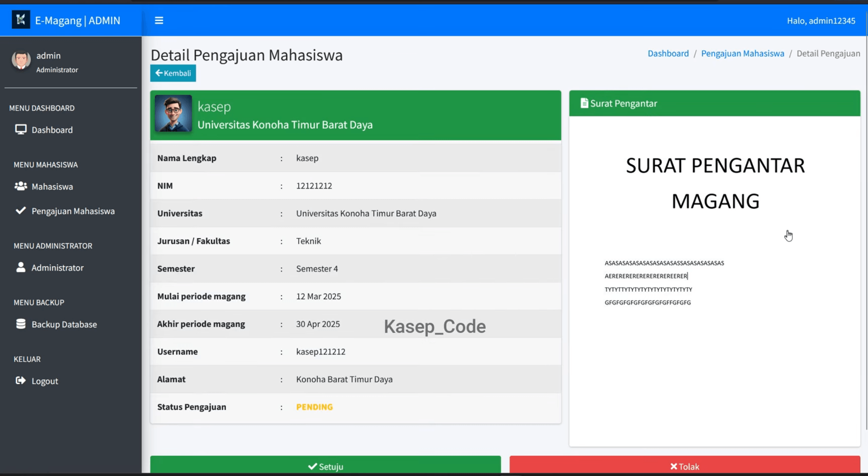
Task: Click the end date 30 Apr 2025
Action: click(318, 324)
